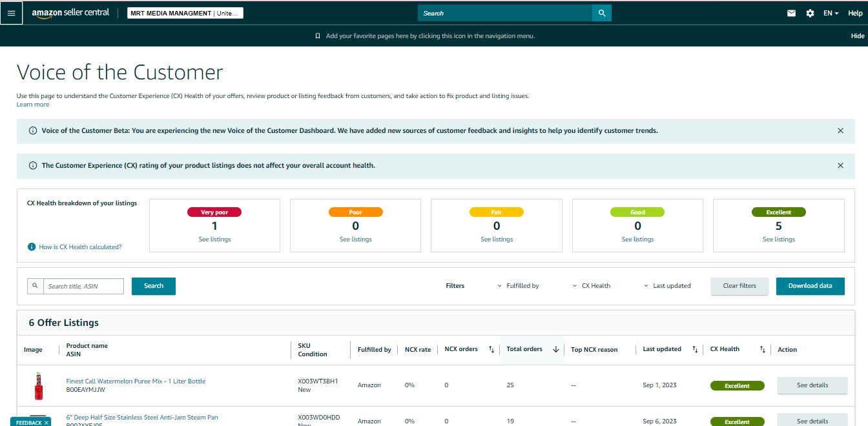The height and width of the screenshot is (426, 868).
Task: See listings under Excellent
Action: (x=779, y=239)
